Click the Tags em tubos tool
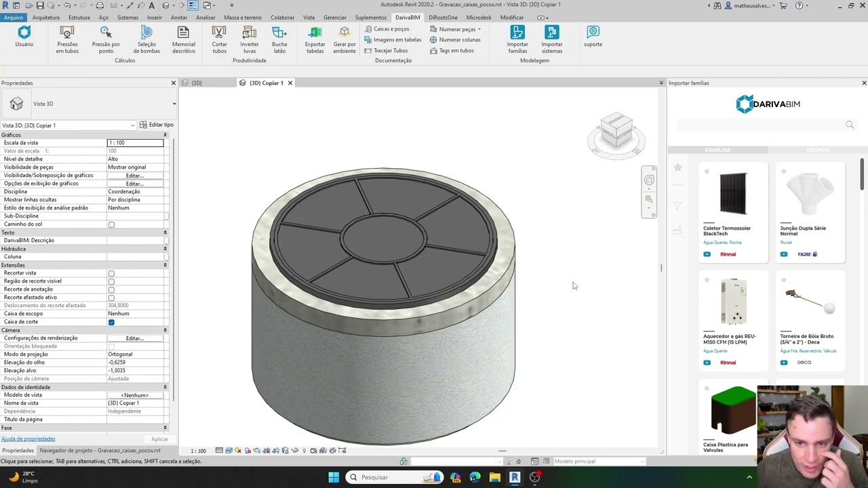Viewport: 868px width, 488px height. coord(452,50)
